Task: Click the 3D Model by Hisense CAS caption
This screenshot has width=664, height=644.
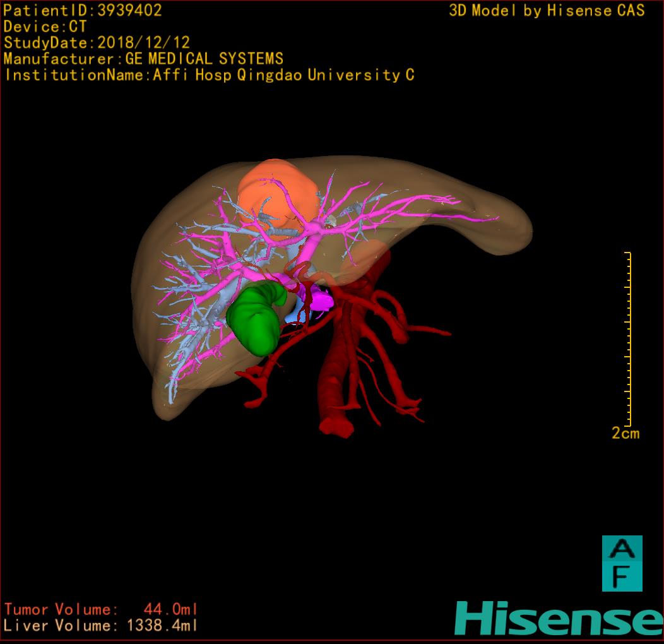Action: point(547,10)
